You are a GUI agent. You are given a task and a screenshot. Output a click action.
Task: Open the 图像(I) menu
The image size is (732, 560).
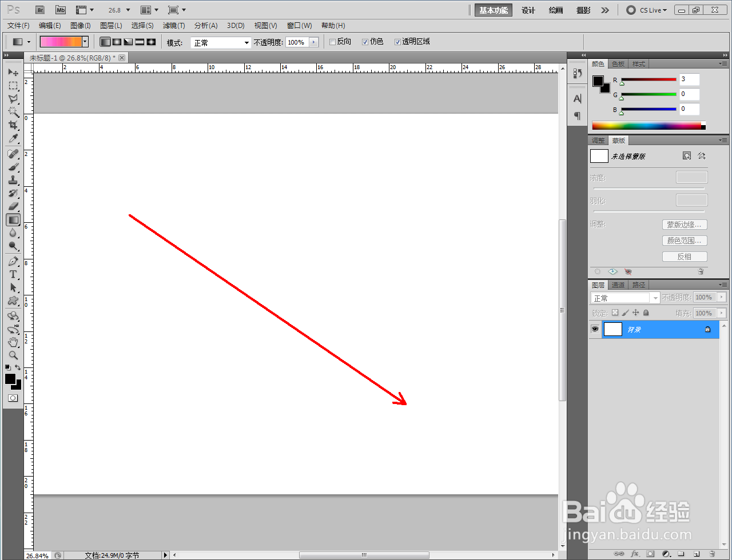[x=81, y=26]
